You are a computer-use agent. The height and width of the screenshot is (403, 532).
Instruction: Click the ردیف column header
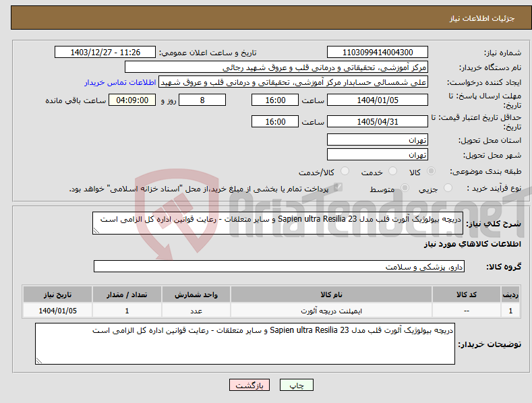tap(510, 294)
